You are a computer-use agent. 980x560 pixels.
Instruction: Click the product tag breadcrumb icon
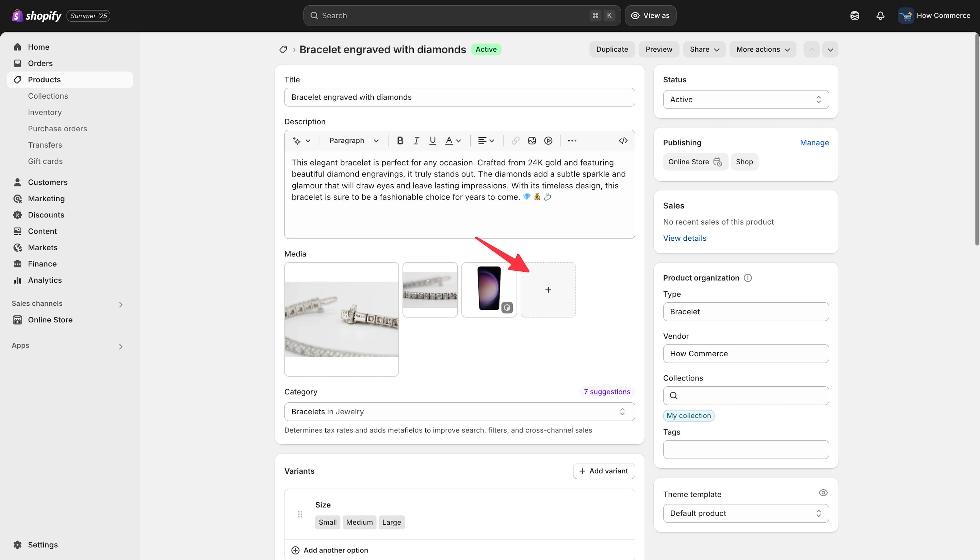click(283, 49)
